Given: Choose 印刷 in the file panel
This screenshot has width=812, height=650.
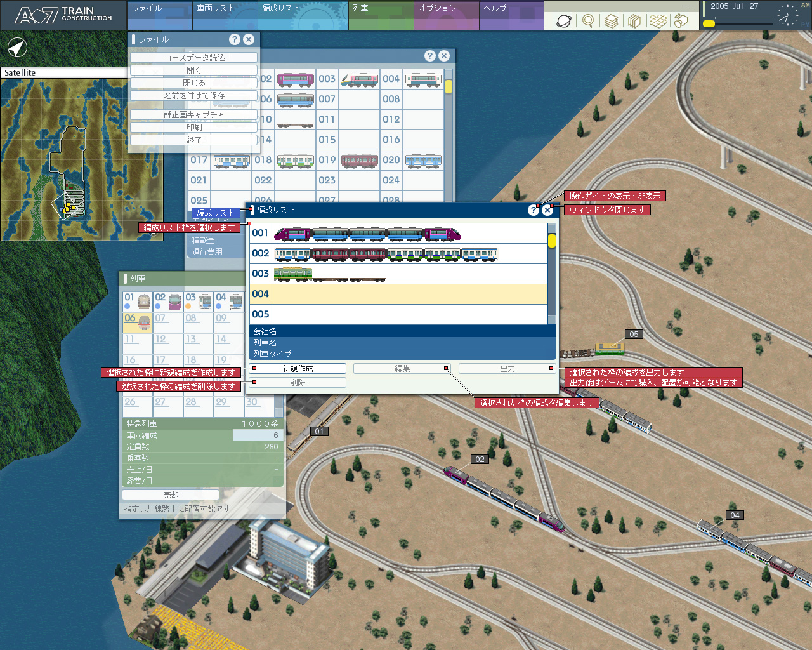Looking at the screenshot, I should click(194, 128).
